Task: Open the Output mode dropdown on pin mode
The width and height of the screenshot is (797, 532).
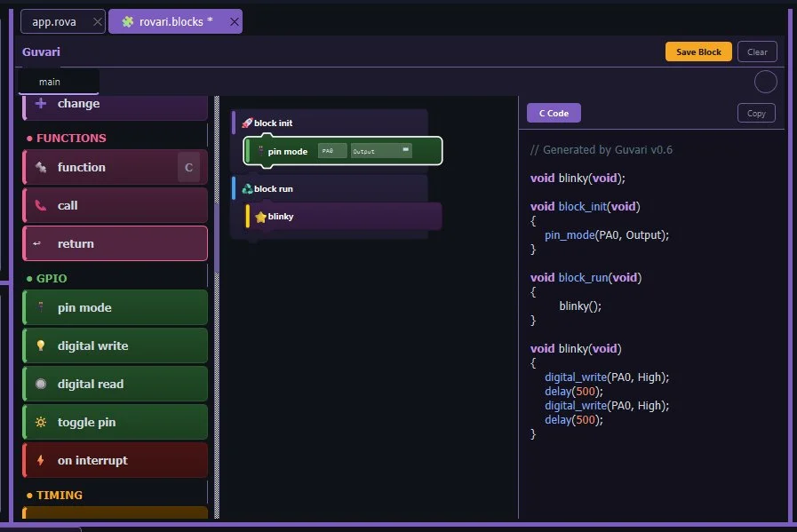Action: 381,151
